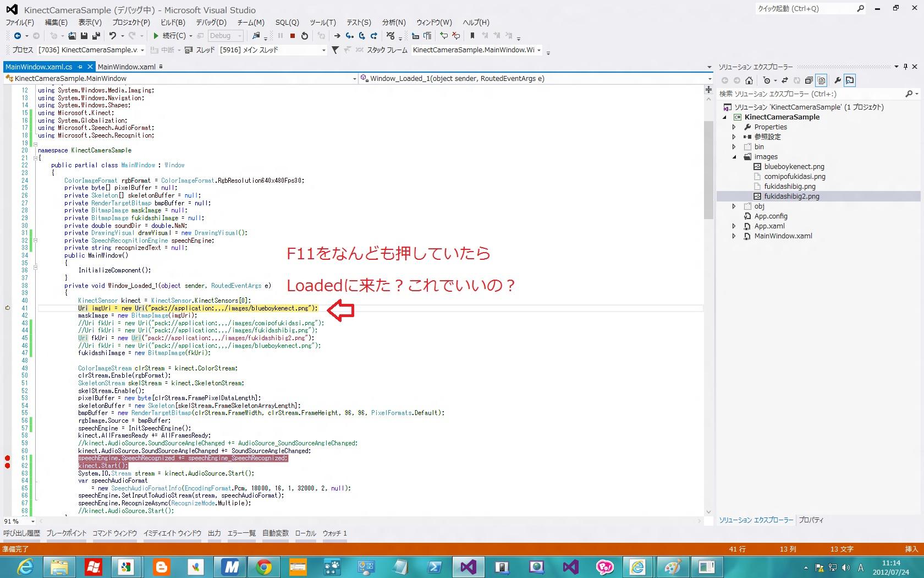Toggle breakpoint on line 61
The width and height of the screenshot is (924, 578).
[8, 458]
